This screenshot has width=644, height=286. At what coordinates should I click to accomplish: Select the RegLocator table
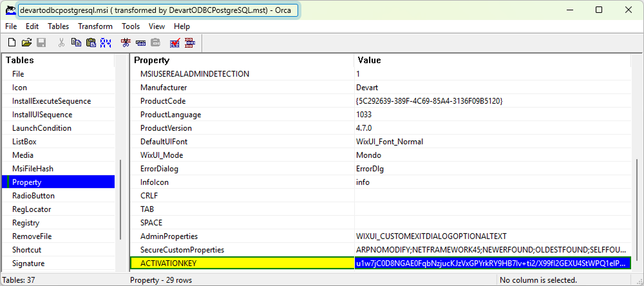tap(59, 209)
